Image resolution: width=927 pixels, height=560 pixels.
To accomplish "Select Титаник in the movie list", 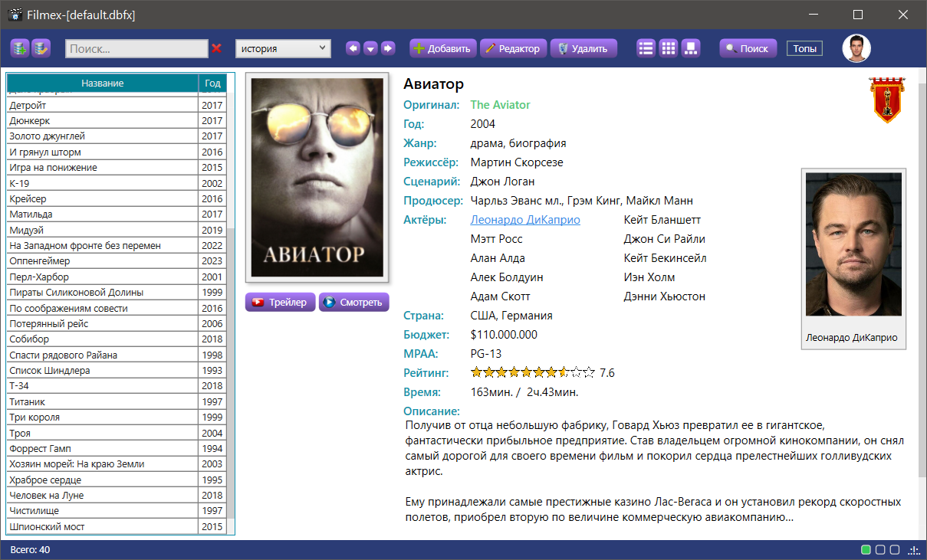I will (117, 401).
